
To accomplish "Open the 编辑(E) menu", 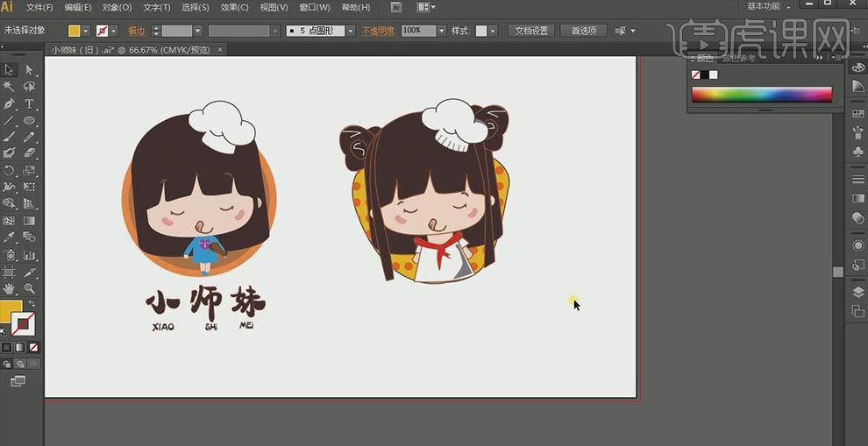I will pos(78,7).
